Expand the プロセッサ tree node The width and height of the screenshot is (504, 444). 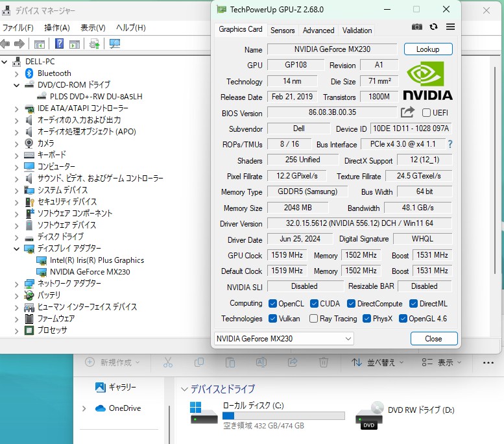[x=16, y=331]
